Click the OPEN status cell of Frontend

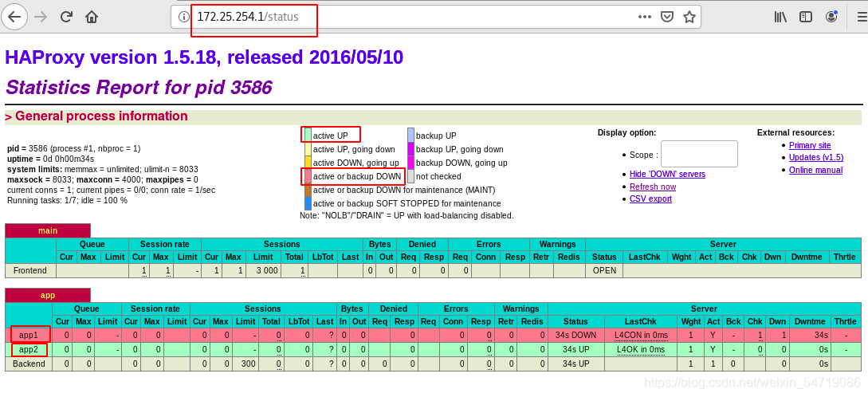click(x=604, y=270)
